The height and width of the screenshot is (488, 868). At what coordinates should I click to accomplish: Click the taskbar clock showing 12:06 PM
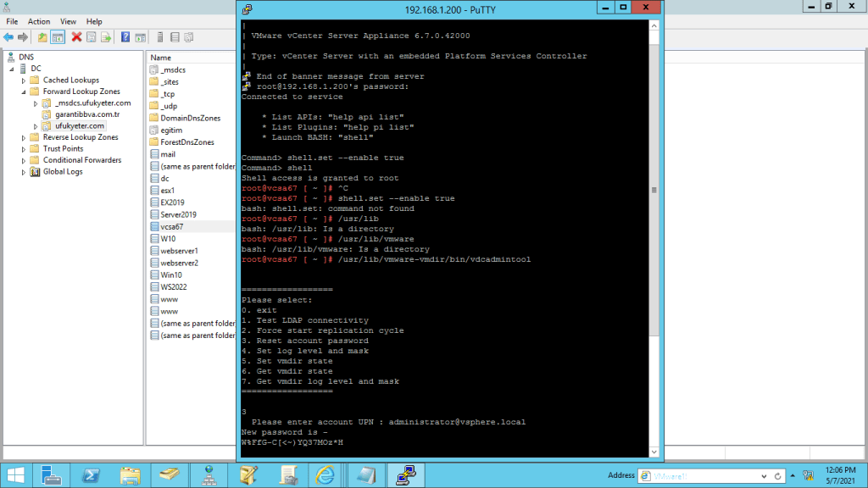(x=840, y=476)
